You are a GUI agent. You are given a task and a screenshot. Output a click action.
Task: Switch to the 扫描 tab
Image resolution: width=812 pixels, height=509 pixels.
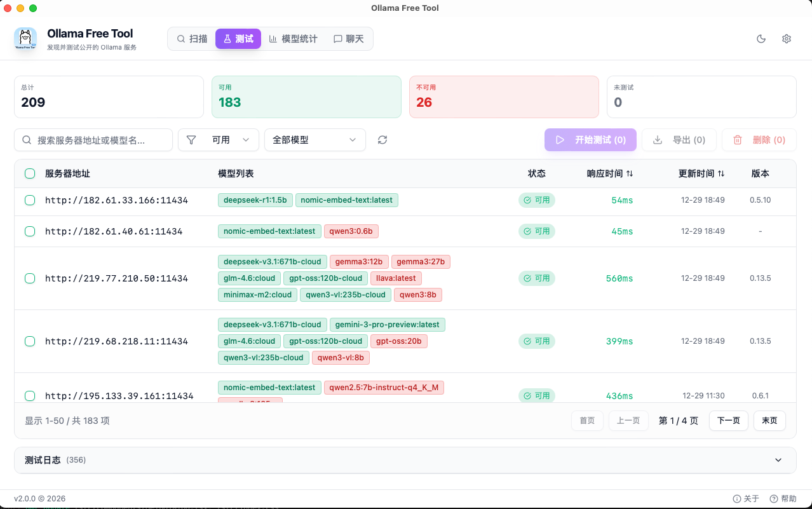[192, 39]
